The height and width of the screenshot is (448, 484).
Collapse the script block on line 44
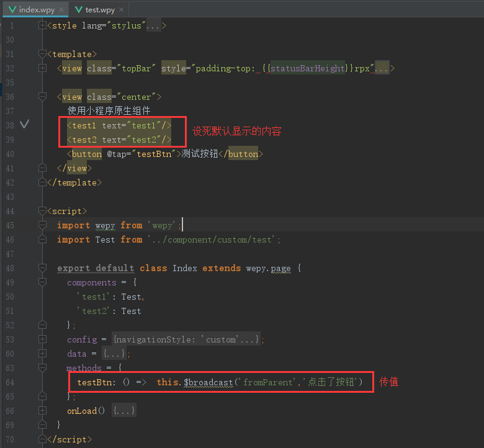[x=42, y=211]
